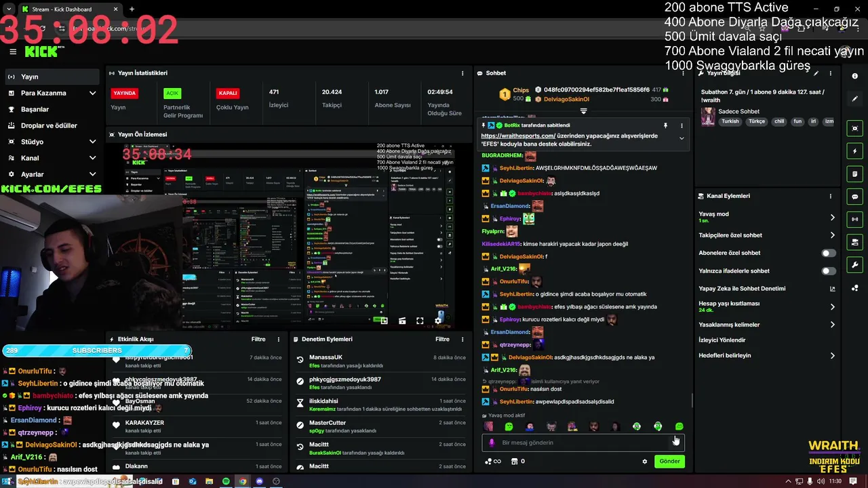Viewport: 868px width, 488px height.
Task: Click the chill stream tag
Action: pos(779,122)
